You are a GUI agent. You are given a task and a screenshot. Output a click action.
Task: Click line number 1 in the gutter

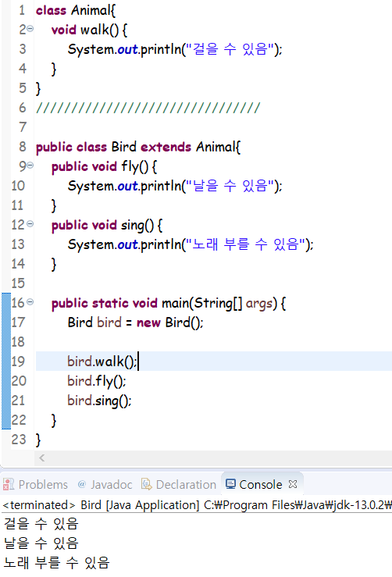point(22,10)
